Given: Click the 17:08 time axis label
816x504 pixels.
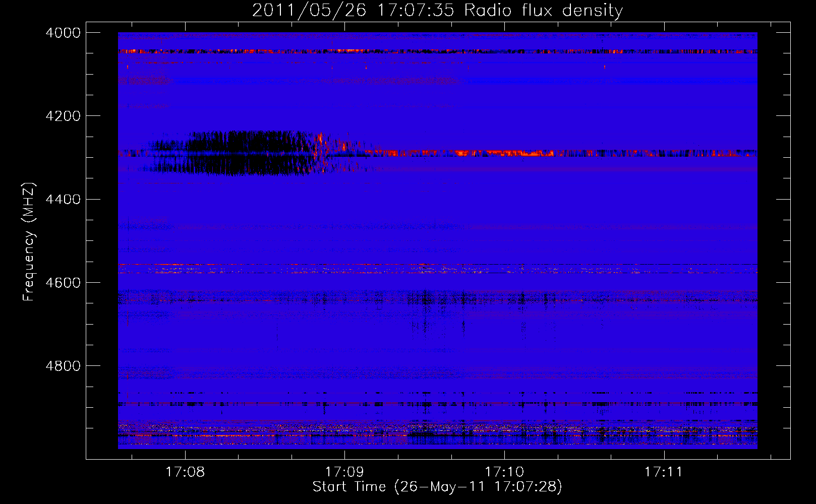Looking at the screenshot, I should click(185, 472).
